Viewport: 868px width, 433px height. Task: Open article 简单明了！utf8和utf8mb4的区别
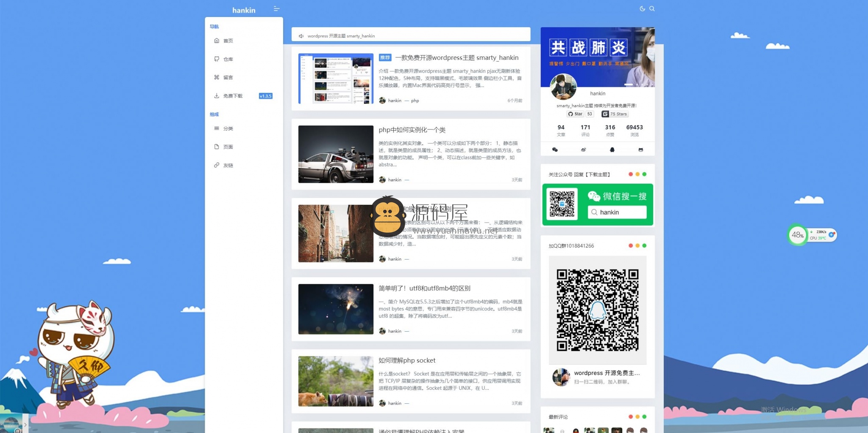pyautogui.click(x=424, y=288)
